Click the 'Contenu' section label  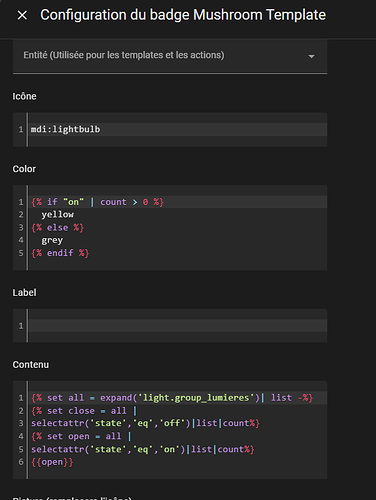click(31, 365)
